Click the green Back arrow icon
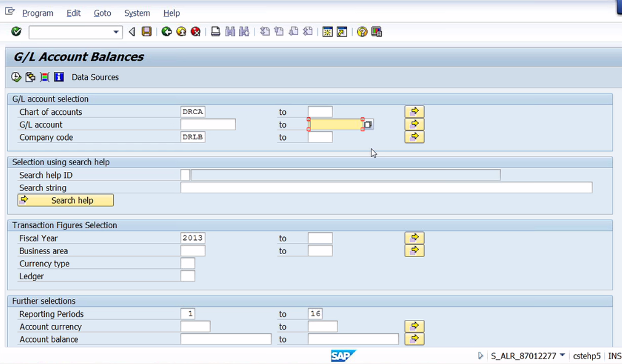 167,32
